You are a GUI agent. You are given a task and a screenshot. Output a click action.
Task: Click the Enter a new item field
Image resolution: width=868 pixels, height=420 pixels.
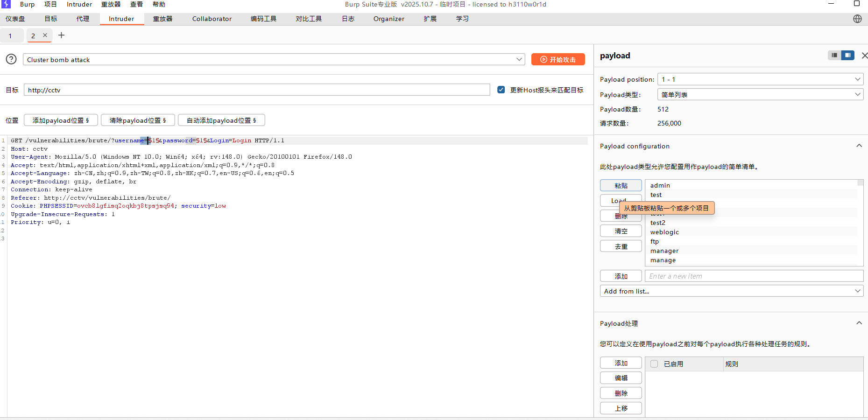click(754, 276)
